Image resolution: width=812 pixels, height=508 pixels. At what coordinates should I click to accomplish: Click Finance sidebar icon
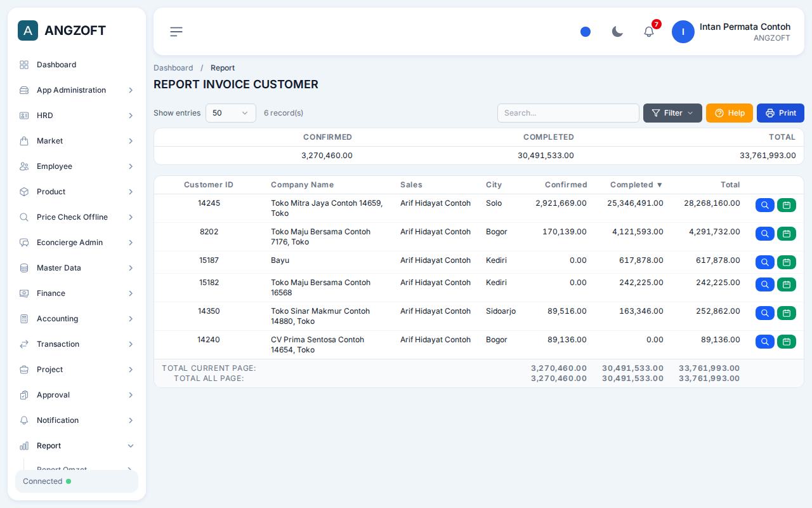pos(24,293)
